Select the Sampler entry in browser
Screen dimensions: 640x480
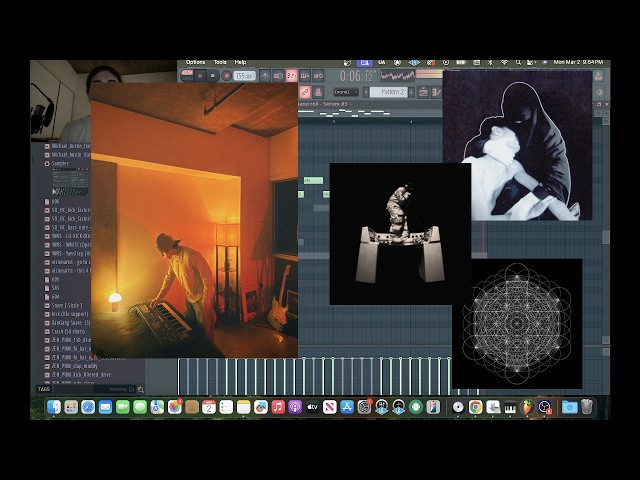pyautogui.click(x=60, y=163)
